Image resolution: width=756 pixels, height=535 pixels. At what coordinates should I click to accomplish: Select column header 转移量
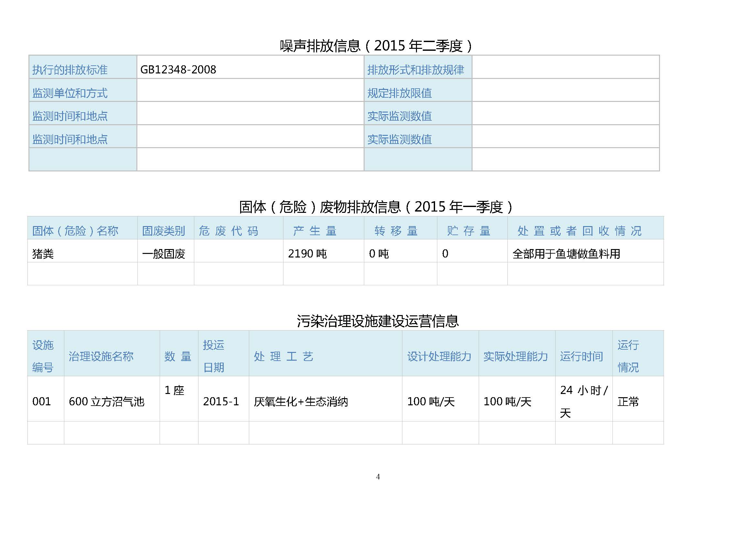click(396, 231)
